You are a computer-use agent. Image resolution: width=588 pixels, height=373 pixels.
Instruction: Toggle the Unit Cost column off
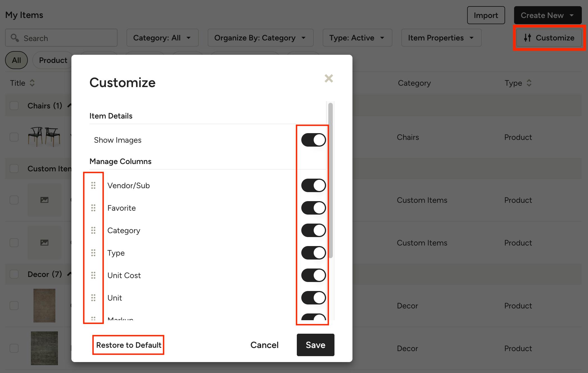(x=313, y=275)
